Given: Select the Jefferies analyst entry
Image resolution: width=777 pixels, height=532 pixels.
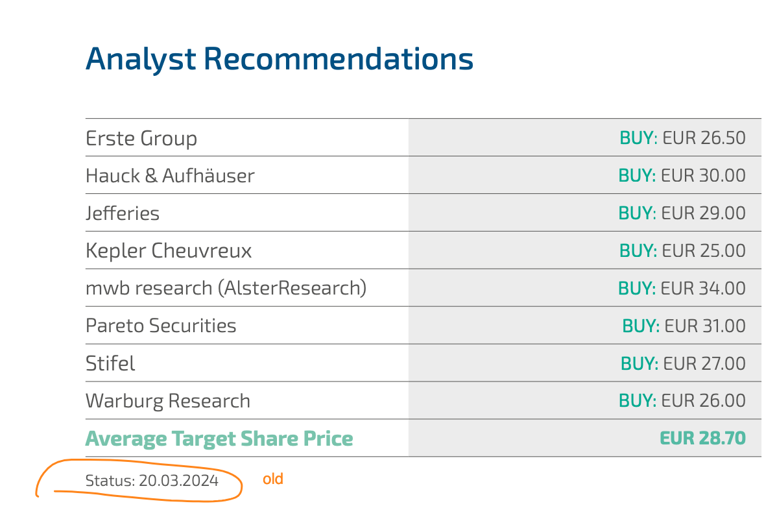Looking at the screenshot, I should coord(123,213).
